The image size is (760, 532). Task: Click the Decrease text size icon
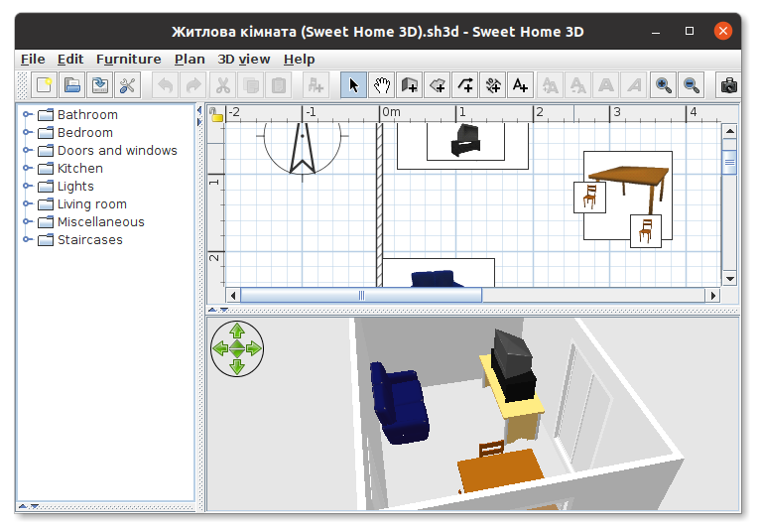577,85
